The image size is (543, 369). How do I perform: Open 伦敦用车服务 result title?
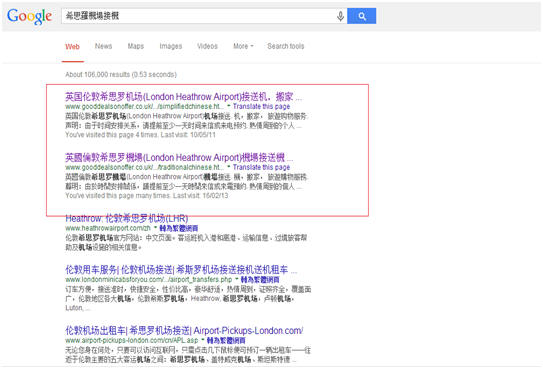pyautogui.click(x=181, y=270)
